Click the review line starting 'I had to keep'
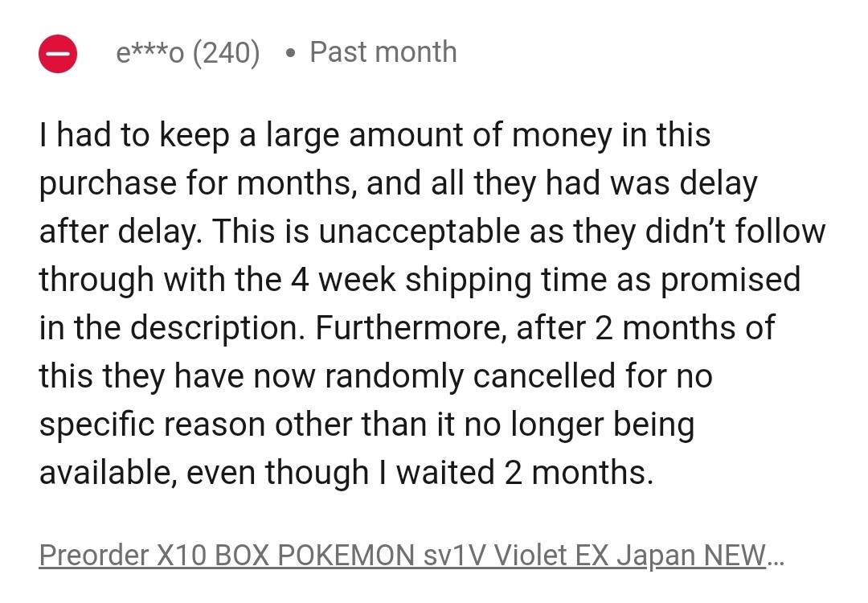This screenshot has height=603, width=868. (375, 136)
